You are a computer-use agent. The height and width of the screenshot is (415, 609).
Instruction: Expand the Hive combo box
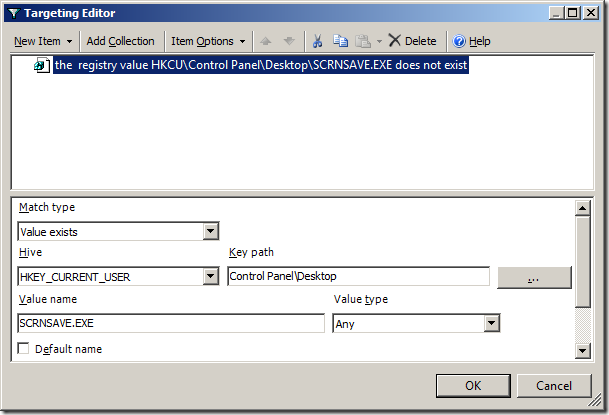coord(210,277)
